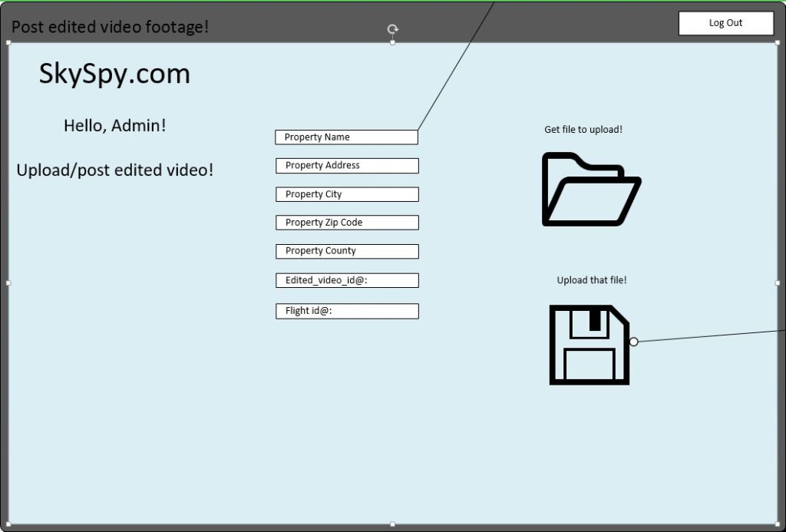Screen dimensions: 786x532
Task: Click the left-middle resize handle of the panel
Action: [8, 283]
